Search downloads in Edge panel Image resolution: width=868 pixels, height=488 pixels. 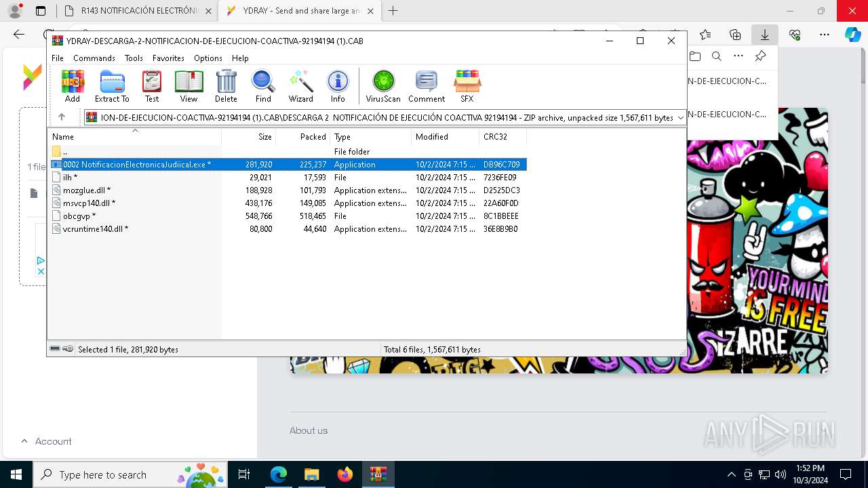(x=717, y=56)
